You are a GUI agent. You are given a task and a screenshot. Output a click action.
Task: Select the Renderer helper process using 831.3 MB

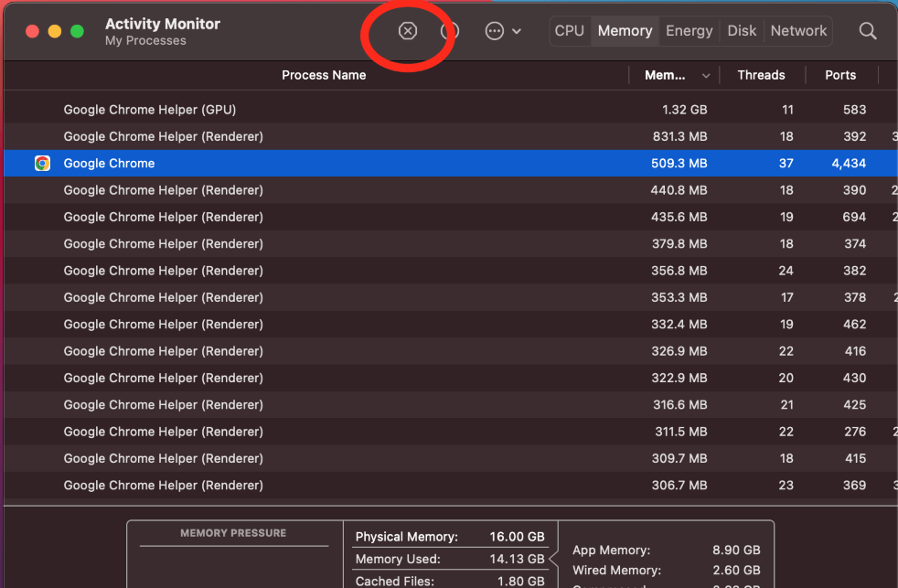(x=163, y=136)
